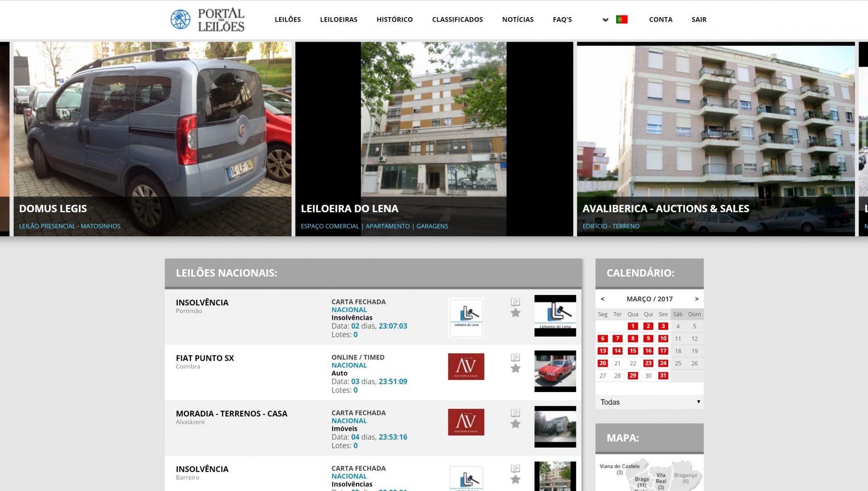Open the FIAT PUNTO SX auction link
868x491 pixels.
pyautogui.click(x=205, y=358)
